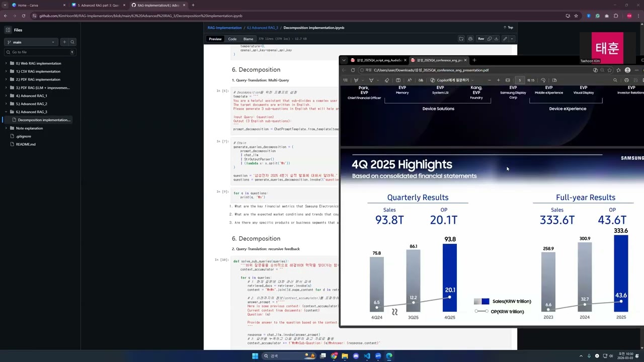Viewport: 644px width, 362px height.
Task: Expand the '4.) Advanced RAG_1' folder
Action: 6,96
